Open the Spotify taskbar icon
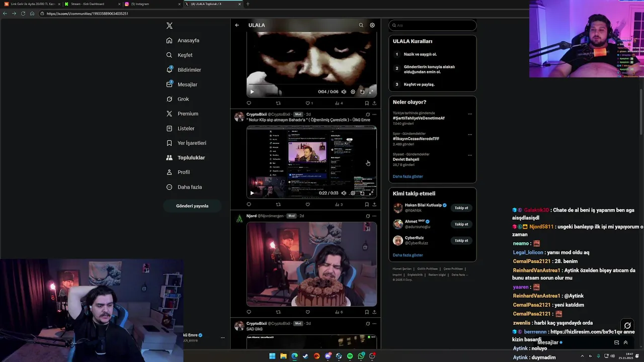The width and height of the screenshot is (644, 362). (350, 356)
